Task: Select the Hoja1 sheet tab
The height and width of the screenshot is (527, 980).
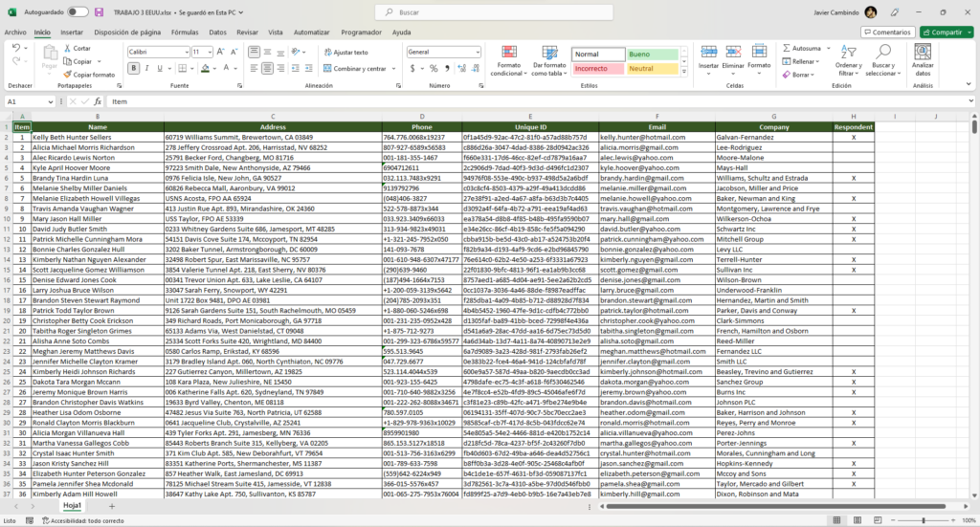Action: (72, 506)
